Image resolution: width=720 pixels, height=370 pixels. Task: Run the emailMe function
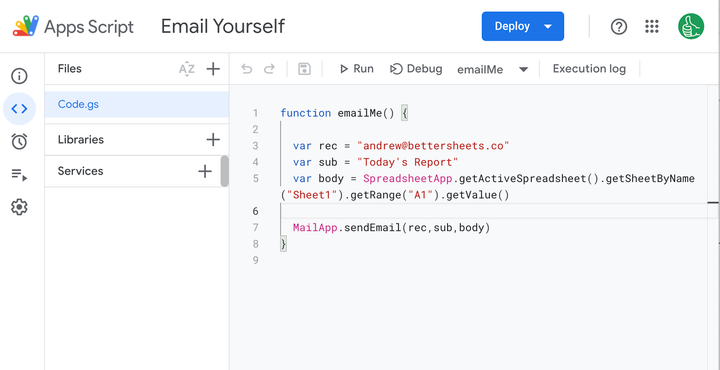[x=356, y=69]
